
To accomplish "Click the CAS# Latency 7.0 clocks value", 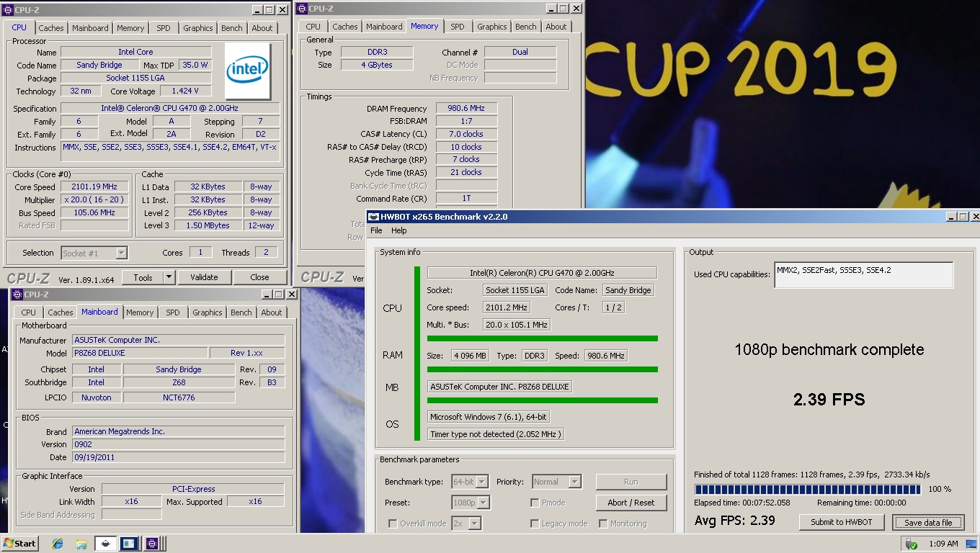I will click(466, 134).
